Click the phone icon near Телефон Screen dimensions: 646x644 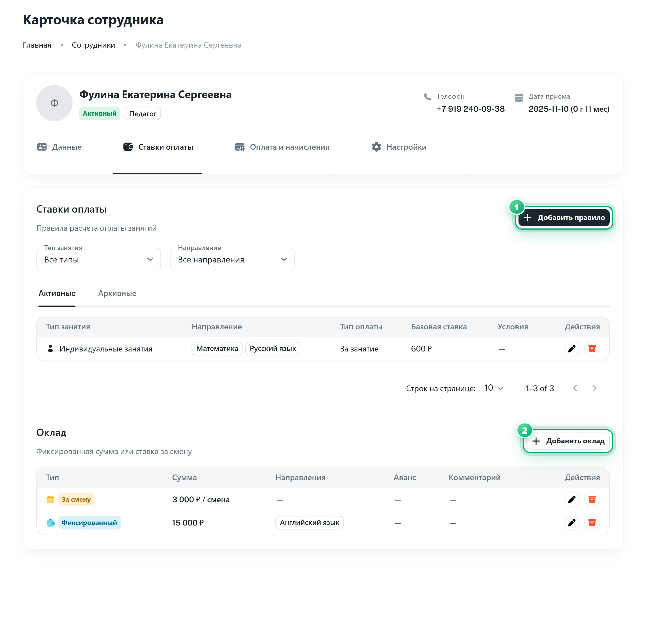tap(427, 97)
